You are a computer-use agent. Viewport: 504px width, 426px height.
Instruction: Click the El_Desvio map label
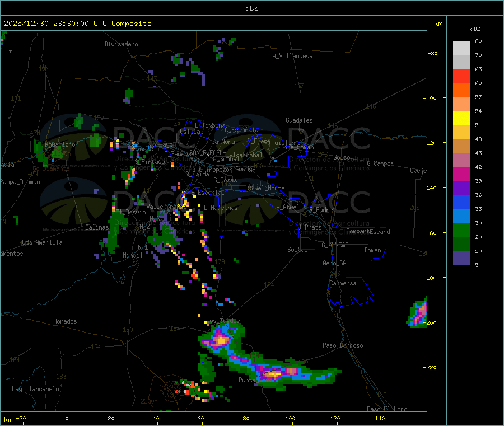(130, 212)
